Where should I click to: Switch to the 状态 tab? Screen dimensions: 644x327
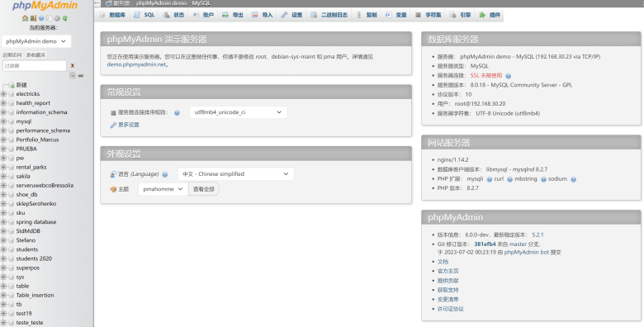(173, 15)
